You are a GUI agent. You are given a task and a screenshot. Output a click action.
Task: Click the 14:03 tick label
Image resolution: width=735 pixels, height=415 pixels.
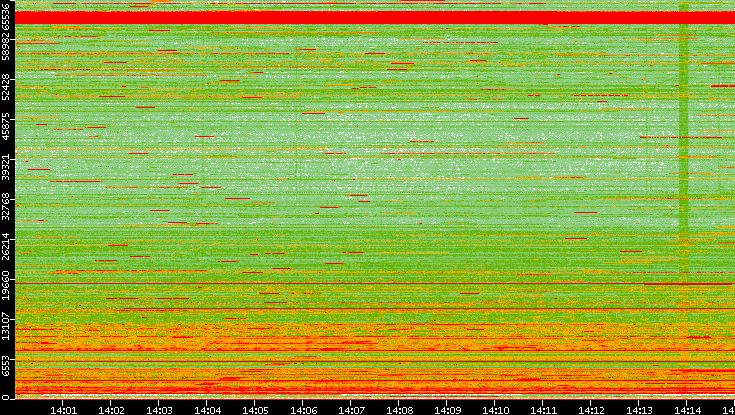pos(159,410)
